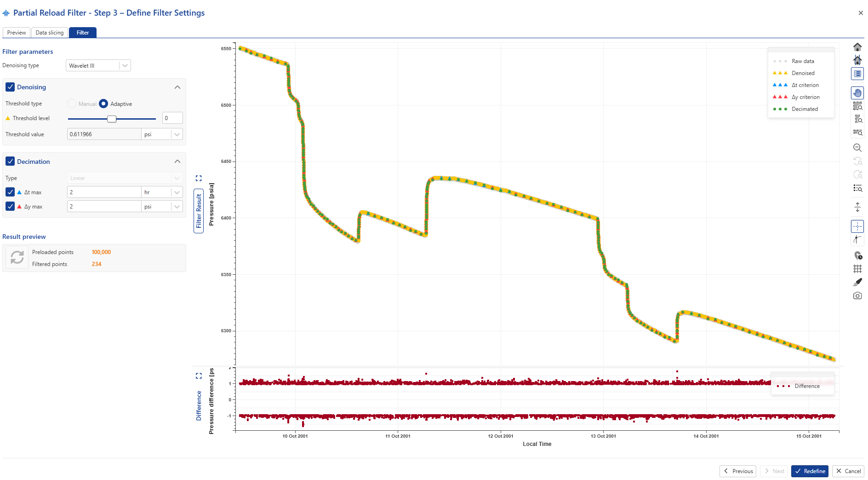Image resolution: width=868 pixels, height=480 pixels.
Task: Toggle the legend list icon
Action: pos(857,74)
